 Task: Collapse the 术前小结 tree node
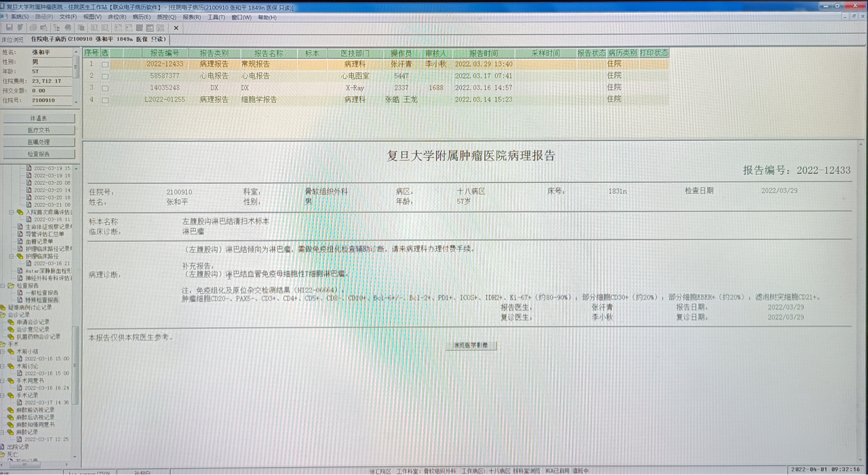(3, 352)
